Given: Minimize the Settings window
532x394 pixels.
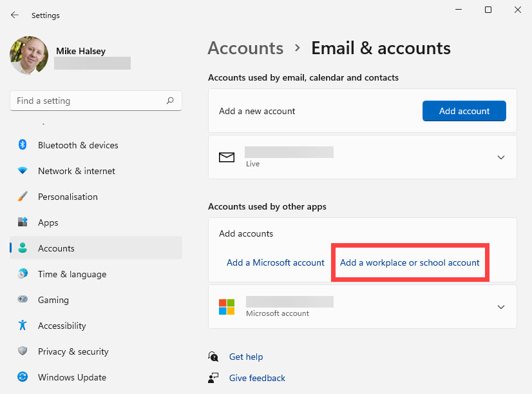Looking at the screenshot, I should pos(459,10).
